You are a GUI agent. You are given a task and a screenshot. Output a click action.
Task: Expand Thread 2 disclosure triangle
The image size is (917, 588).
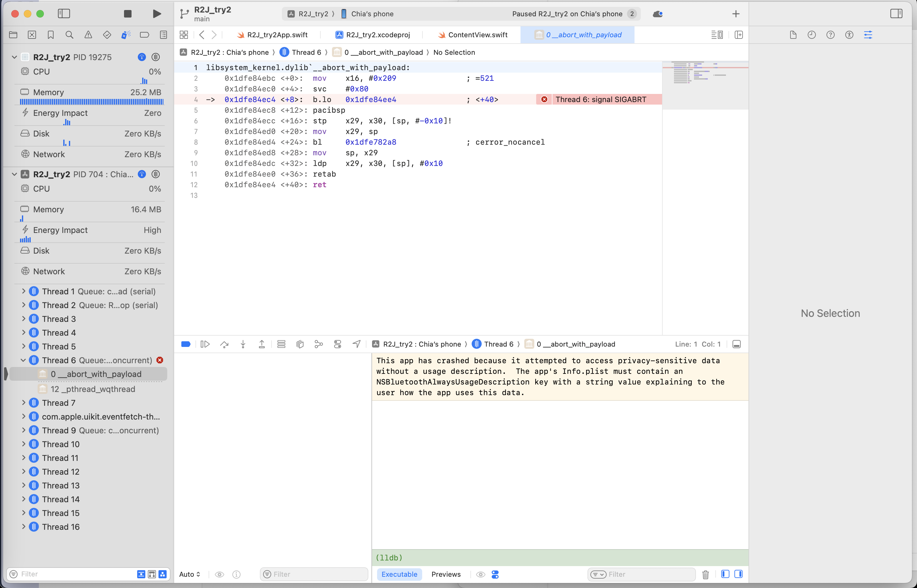[23, 305]
